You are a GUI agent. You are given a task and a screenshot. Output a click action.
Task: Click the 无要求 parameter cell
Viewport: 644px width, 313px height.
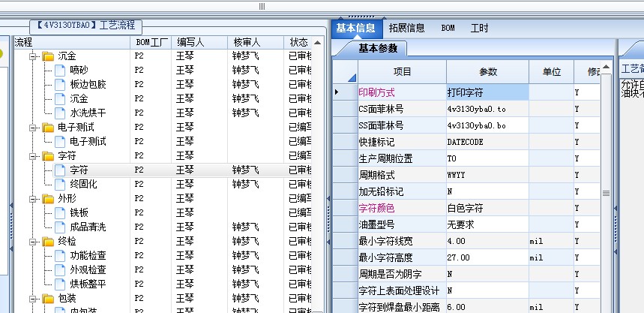click(x=487, y=224)
